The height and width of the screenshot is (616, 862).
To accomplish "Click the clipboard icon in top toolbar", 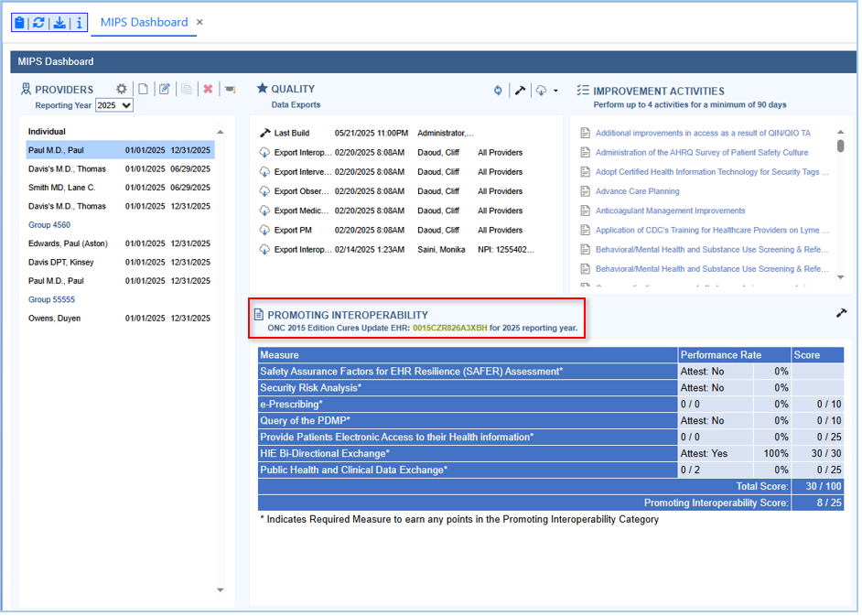I will [19, 23].
